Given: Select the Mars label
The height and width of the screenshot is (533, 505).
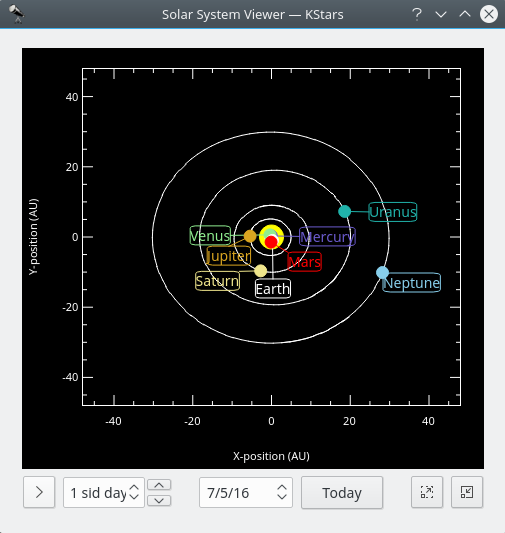Looking at the screenshot, I should [304, 262].
